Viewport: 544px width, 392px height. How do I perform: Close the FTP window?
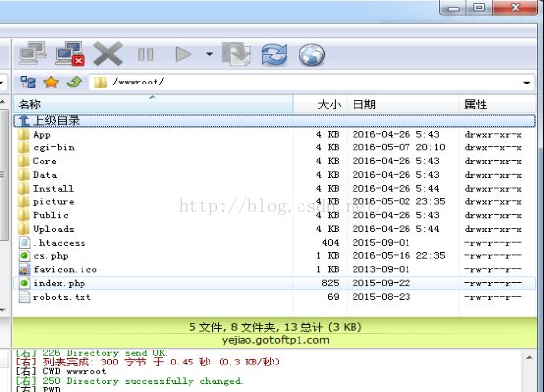click(515, 8)
